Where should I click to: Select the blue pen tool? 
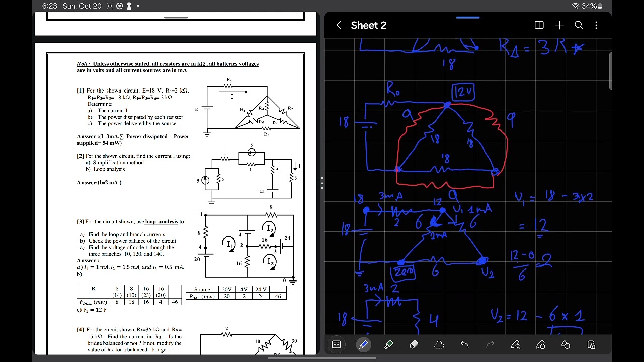[x=363, y=344]
